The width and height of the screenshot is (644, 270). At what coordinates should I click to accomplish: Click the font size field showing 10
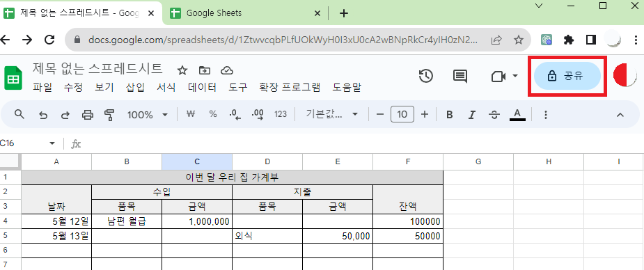402,115
